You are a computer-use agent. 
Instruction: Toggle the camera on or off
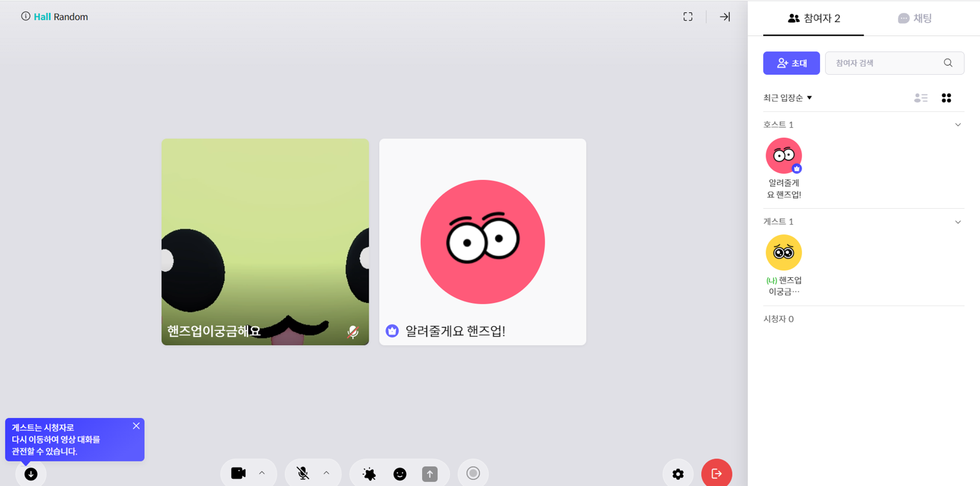tap(238, 473)
